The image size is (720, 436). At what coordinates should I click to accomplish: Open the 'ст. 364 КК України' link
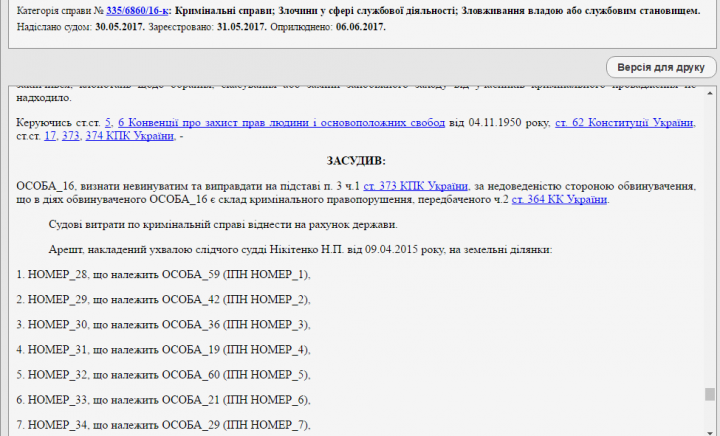(559, 199)
